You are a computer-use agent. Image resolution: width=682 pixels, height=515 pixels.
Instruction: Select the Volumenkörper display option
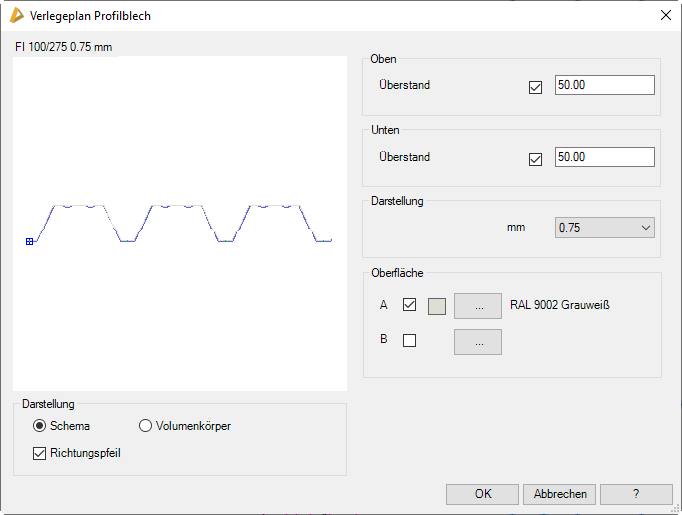(145, 426)
